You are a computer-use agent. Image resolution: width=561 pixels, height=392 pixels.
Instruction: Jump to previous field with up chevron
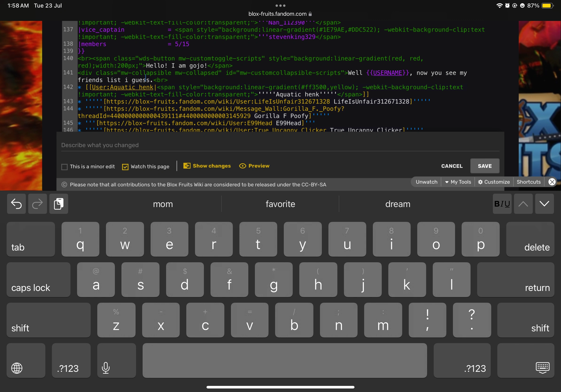coord(523,204)
